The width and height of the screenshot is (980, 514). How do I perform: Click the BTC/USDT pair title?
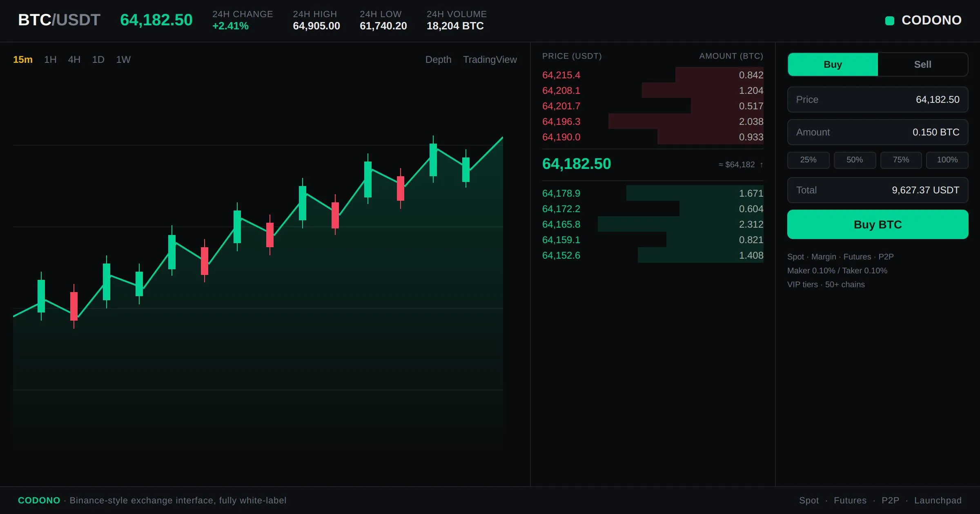pyautogui.click(x=59, y=20)
